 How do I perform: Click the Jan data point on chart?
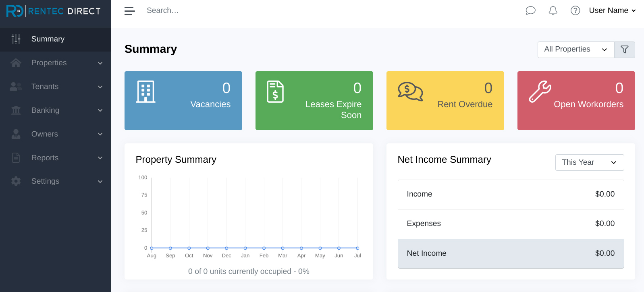[245, 248]
